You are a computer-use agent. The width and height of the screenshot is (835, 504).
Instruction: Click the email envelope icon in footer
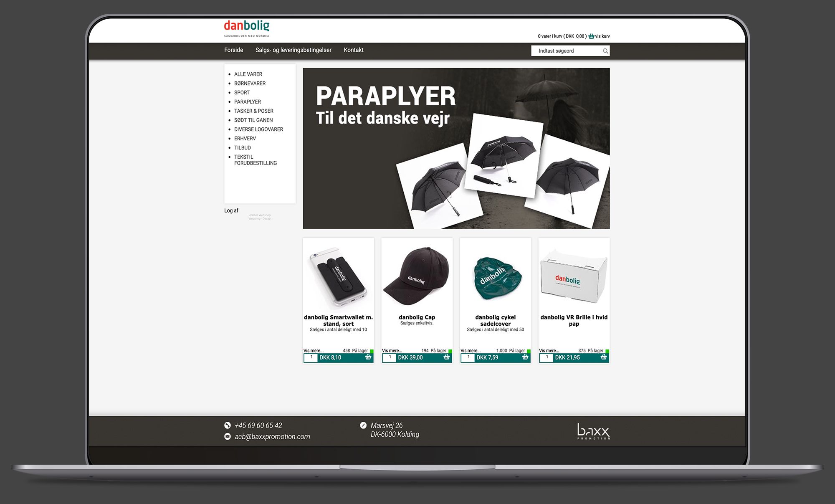click(228, 436)
